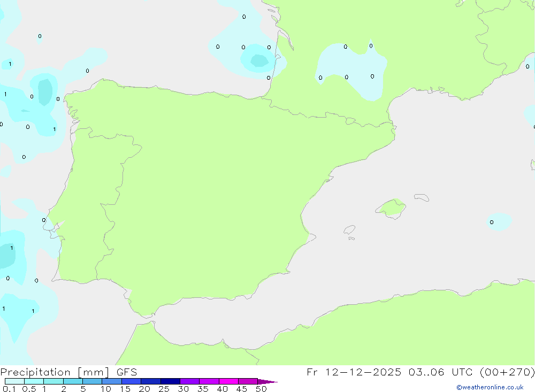Click the '35' legend scale label
This screenshot has height=392, width=535.
pyautogui.click(x=203, y=389)
